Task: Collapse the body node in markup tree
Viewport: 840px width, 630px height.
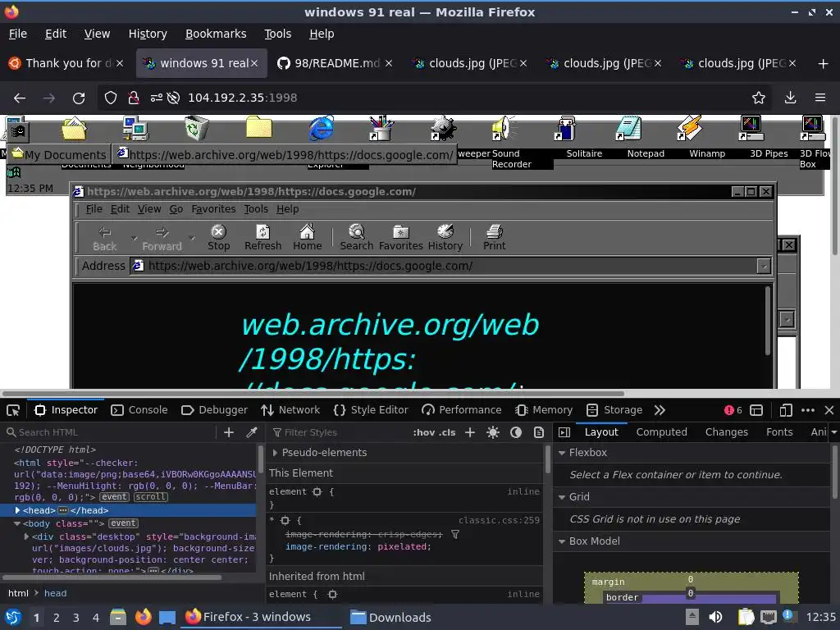Action: pos(17,524)
